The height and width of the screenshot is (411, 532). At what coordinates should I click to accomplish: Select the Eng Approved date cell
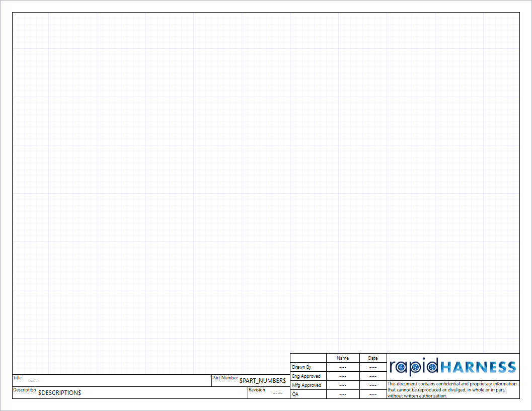click(373, 376)
